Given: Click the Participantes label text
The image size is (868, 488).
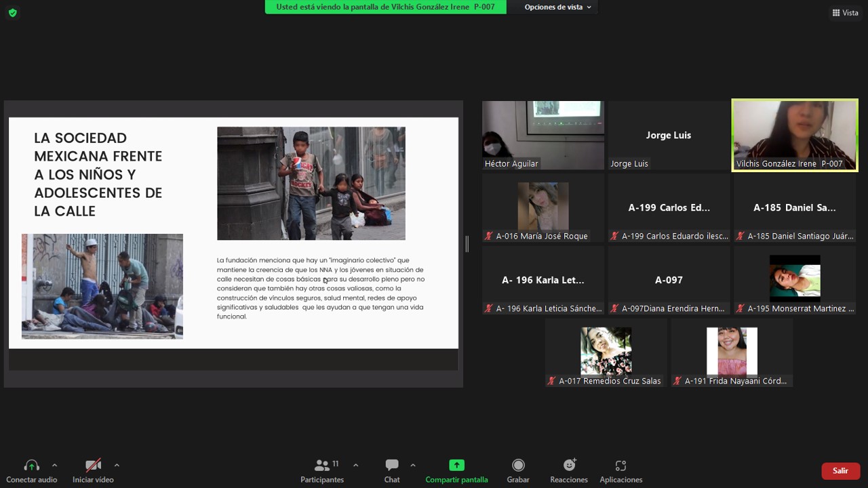Looking at the screenshot, I should (x=322, y=480).
